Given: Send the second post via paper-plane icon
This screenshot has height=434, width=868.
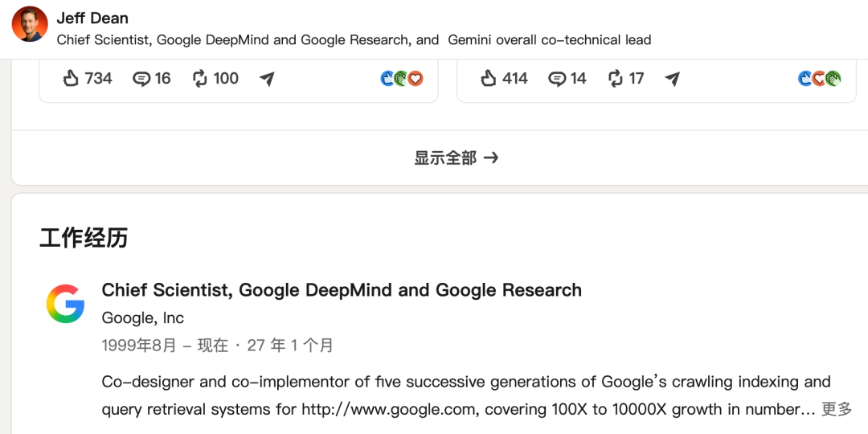Looking at the screenshot, I should 672,79.
